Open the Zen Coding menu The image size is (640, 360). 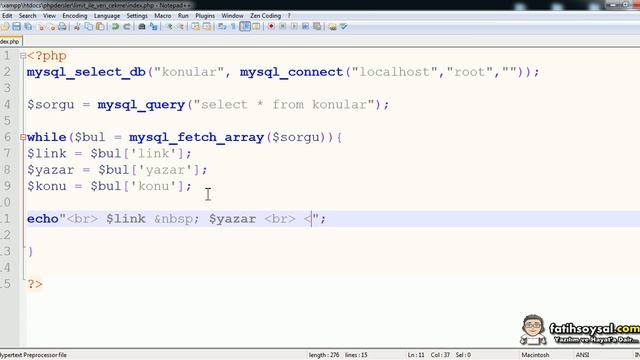coord(265,16)
